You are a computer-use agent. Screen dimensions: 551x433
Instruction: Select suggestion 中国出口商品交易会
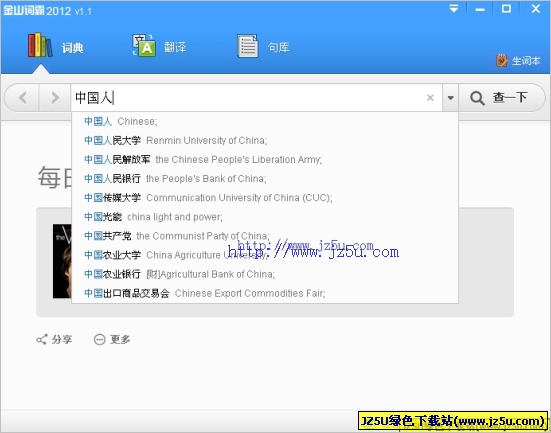[265, 293]
